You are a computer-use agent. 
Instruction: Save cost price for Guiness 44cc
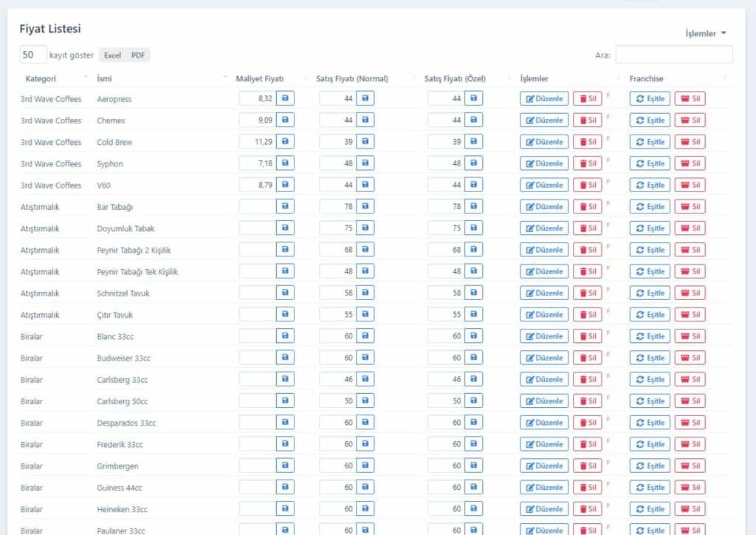(x=285, y=487)
